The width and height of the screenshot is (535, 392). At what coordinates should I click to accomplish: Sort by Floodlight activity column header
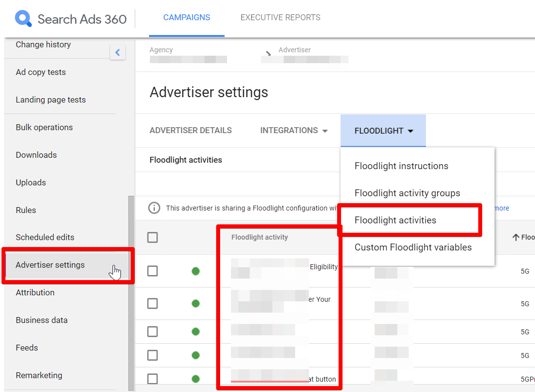pyautogui.click(x=259, y=237)
